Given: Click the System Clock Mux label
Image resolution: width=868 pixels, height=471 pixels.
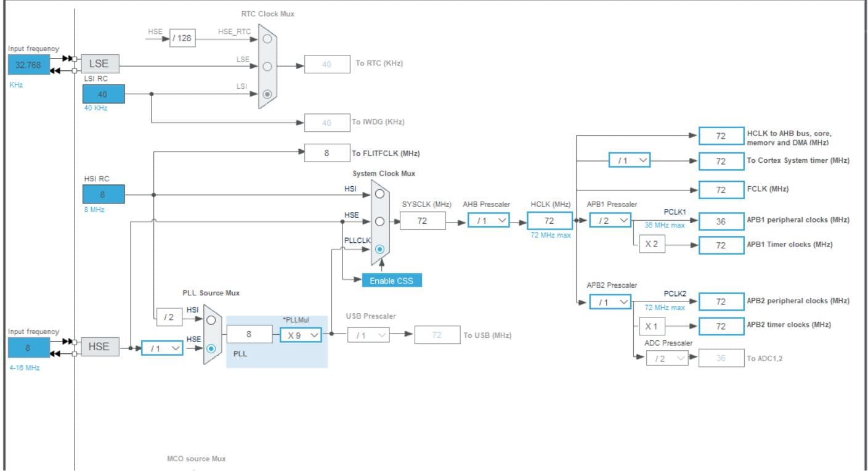Looking at the screenshot, I should 384,174.
